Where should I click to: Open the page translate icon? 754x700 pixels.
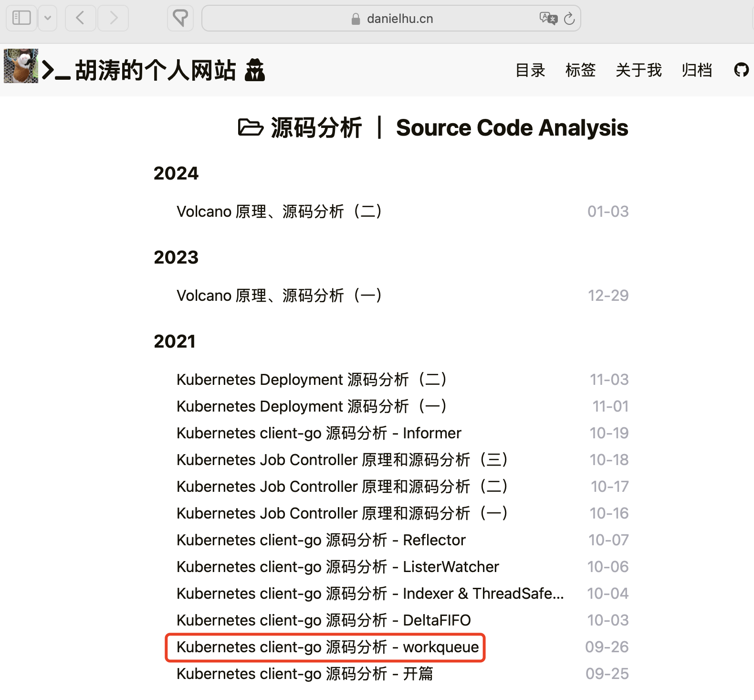tap(548, 18)
